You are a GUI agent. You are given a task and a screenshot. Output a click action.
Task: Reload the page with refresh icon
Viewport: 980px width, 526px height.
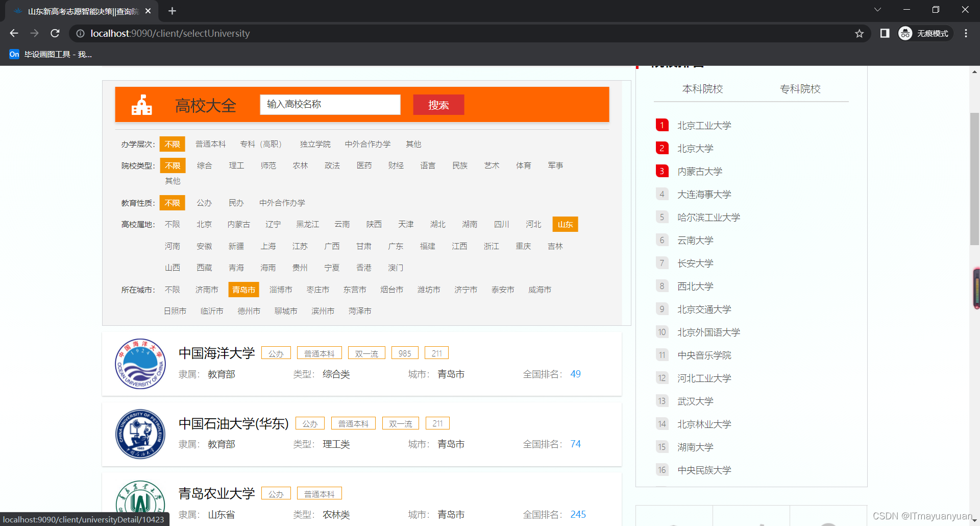click(55, 33)
